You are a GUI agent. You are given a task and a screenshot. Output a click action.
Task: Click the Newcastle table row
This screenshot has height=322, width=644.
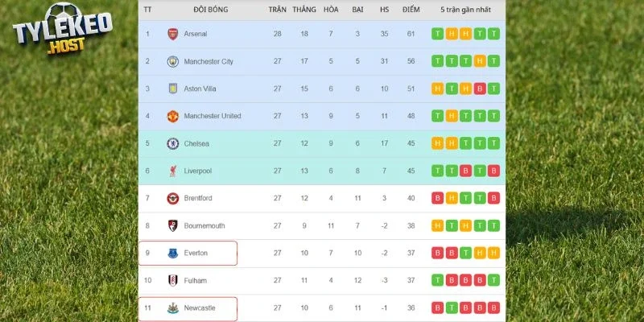tap(322, 308)
